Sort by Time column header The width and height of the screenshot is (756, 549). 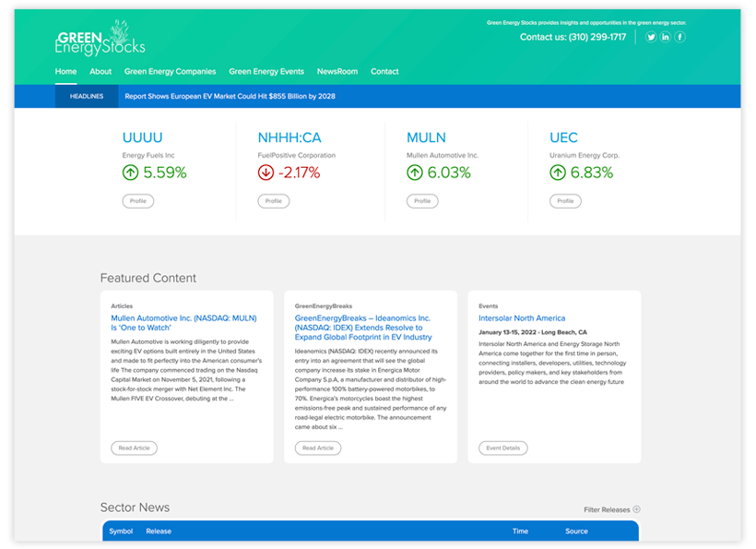click(x=520, y=531)
